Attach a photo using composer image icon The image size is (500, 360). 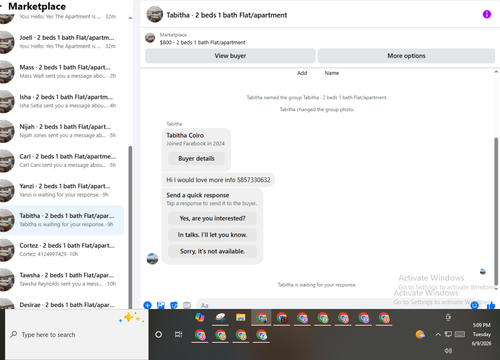click(161, 305)
